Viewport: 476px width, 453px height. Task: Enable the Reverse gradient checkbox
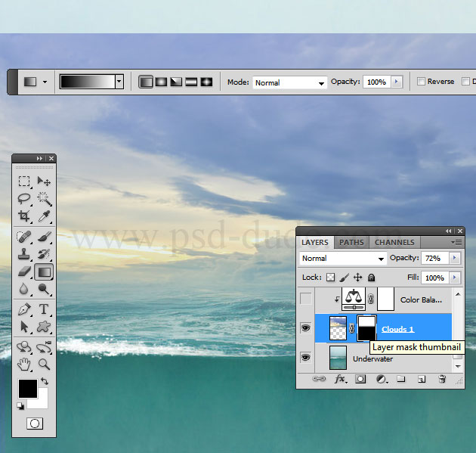[421, 82]
